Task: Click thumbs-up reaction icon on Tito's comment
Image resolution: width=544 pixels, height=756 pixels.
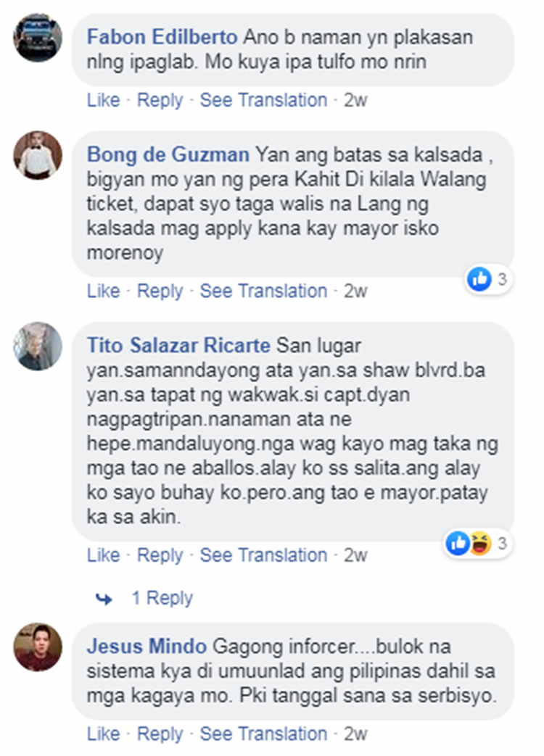Action: click(458, 543)
